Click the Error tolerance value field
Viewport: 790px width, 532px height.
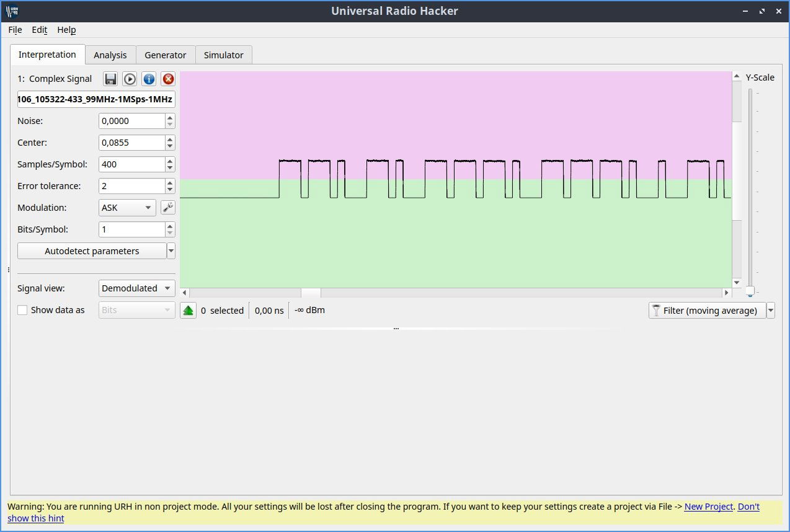[132, 186]
